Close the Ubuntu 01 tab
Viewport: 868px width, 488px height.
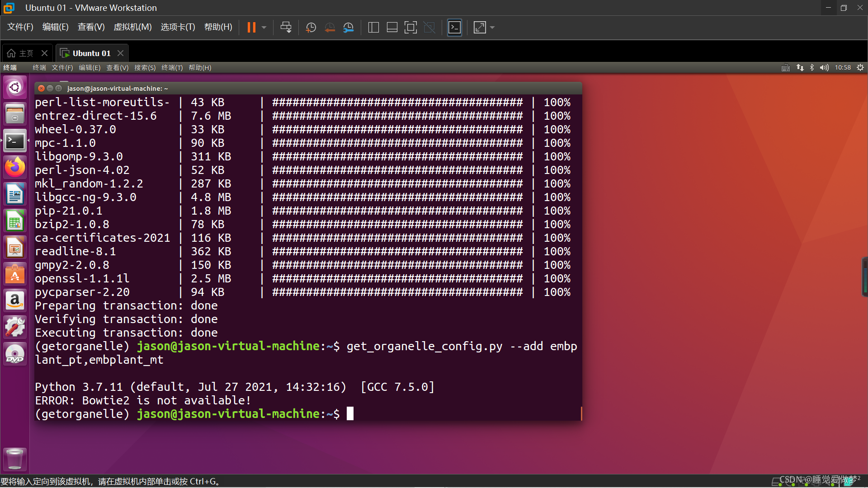pos(120,53)
